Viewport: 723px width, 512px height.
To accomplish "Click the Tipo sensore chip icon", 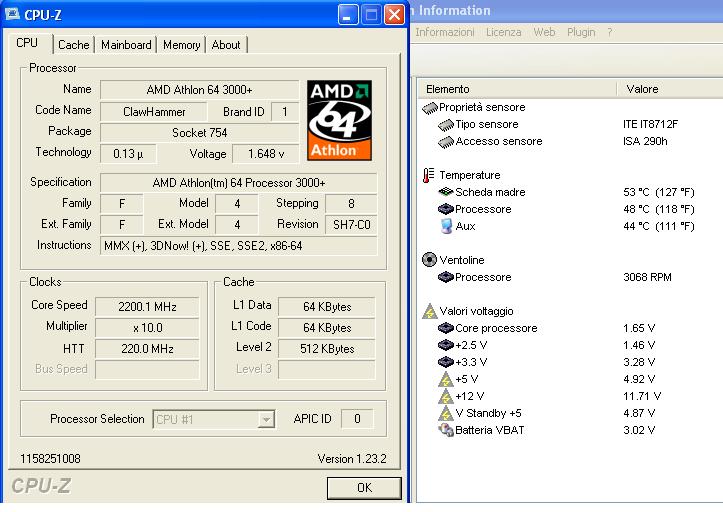I will (x=446, y=125).
